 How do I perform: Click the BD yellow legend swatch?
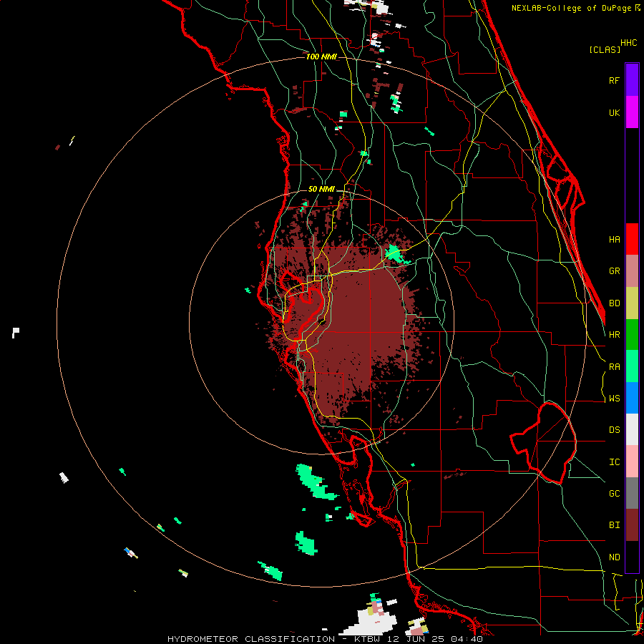(632, 303)
